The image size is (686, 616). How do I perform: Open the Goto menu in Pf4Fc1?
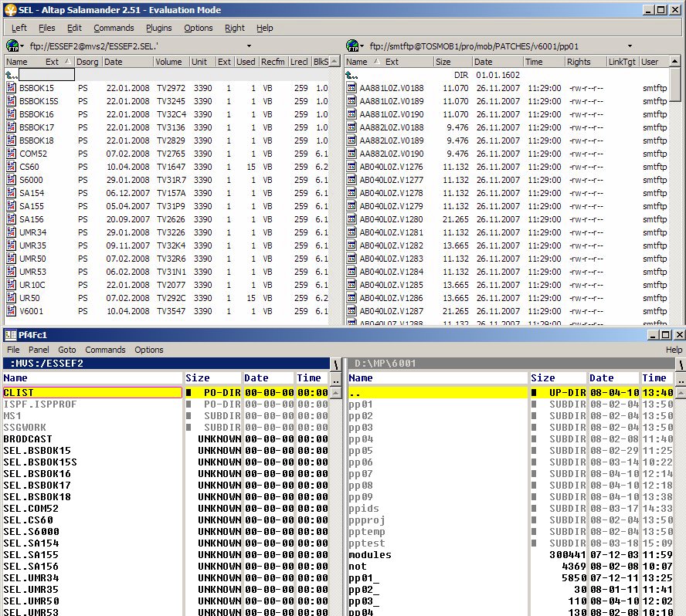point(67,350)
